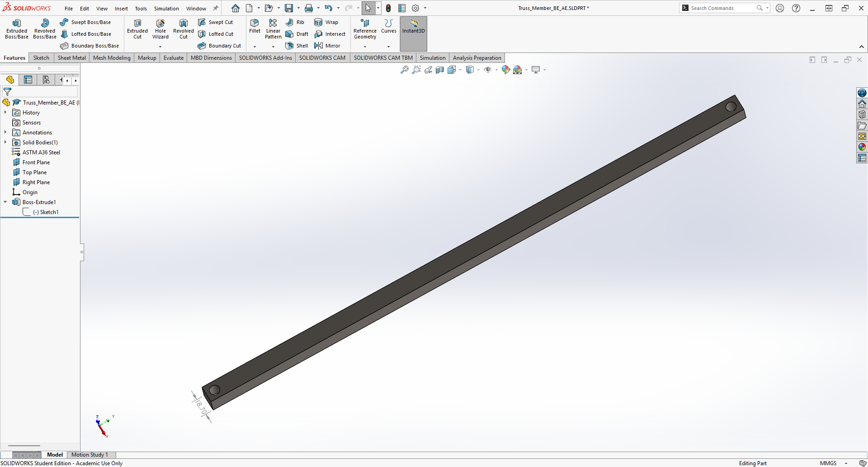Open the File menu
Image resolution: width=868 pixels, height=467 pixels.
click(x=69, y=9)
